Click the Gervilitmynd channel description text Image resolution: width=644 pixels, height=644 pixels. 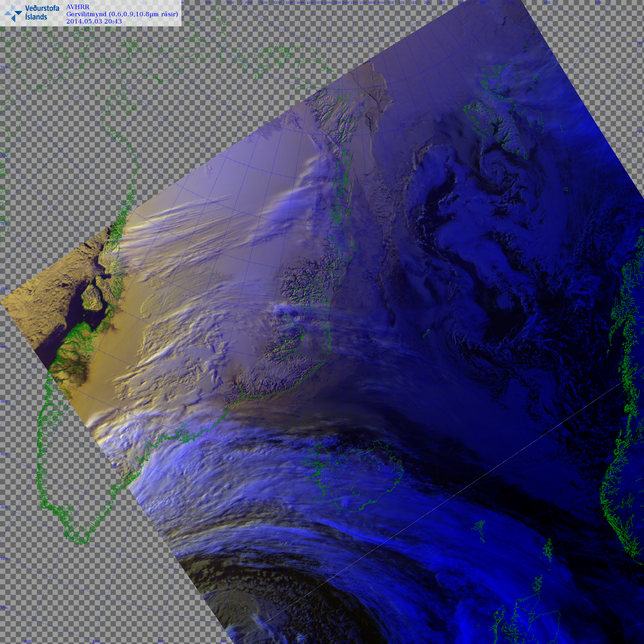pos(122,14)
